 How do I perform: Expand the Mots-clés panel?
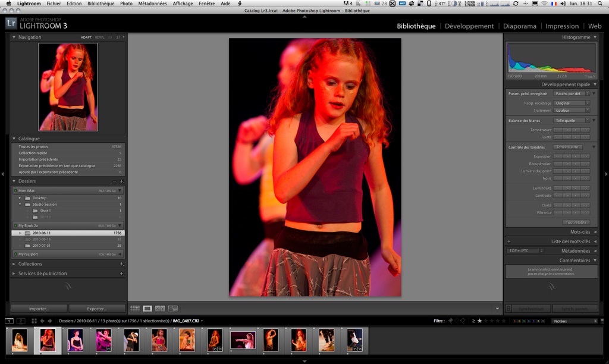coord(595,232)
